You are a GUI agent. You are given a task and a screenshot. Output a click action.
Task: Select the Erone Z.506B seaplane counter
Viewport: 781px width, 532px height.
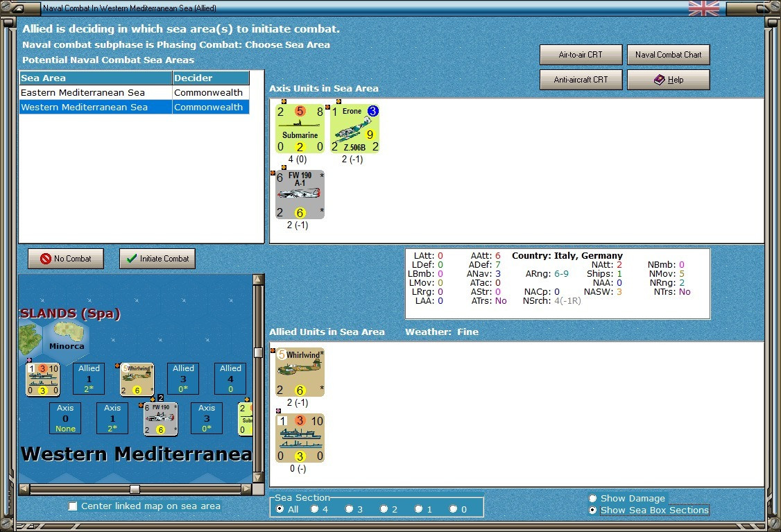click(x=354, y=128)
